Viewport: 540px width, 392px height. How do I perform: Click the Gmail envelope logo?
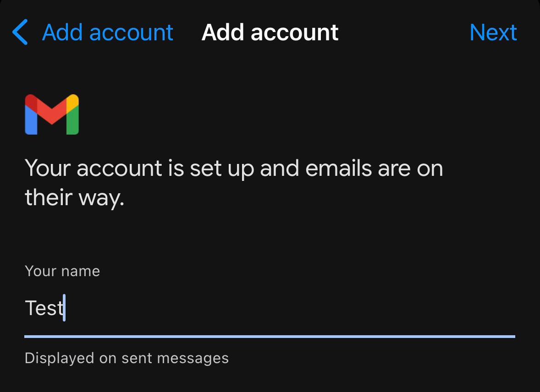[52, 114]
